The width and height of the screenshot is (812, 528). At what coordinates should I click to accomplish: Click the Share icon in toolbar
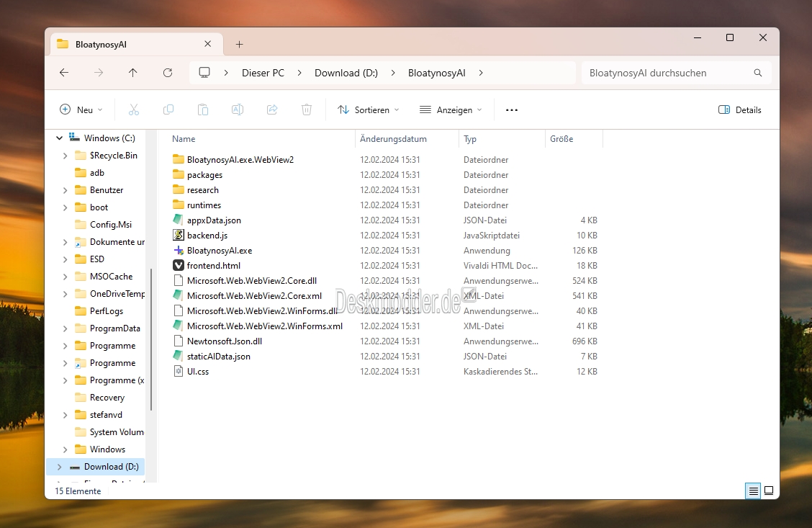click(x=272, y=109)
